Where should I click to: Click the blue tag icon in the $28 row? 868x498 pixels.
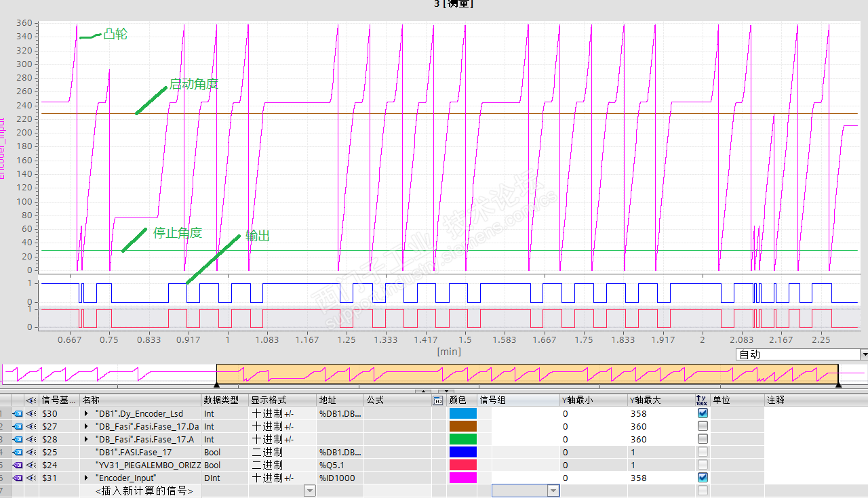[18, 439]
